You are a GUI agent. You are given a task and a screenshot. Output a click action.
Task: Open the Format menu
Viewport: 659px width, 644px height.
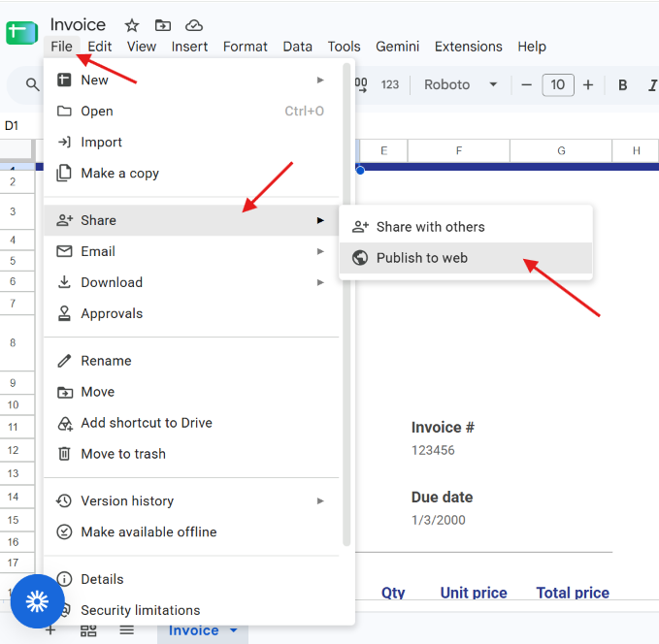tap(245, 47)
